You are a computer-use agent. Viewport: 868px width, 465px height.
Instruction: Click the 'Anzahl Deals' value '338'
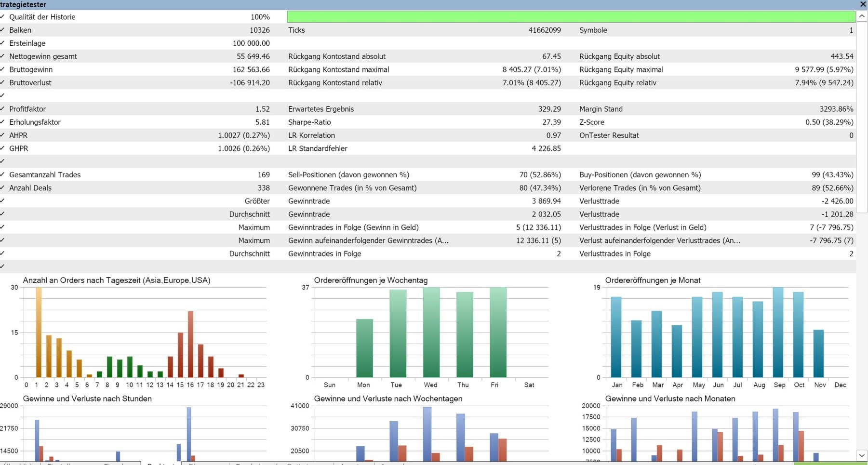click(x=264, y=188)
